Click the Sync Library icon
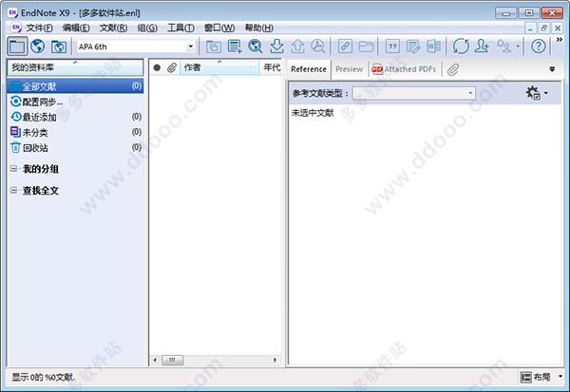570x392 pixels. pos(461,47)
